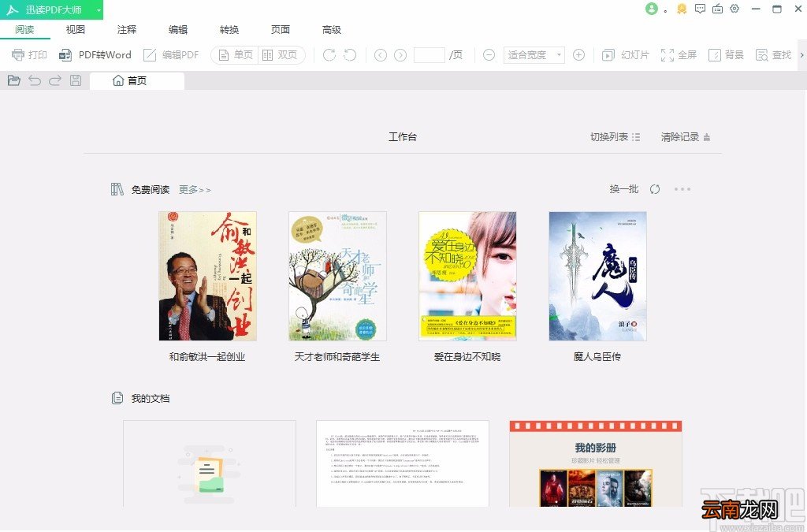Enter 全屏 fullscreen mode

pyautogui.click(x=679, y=55)
